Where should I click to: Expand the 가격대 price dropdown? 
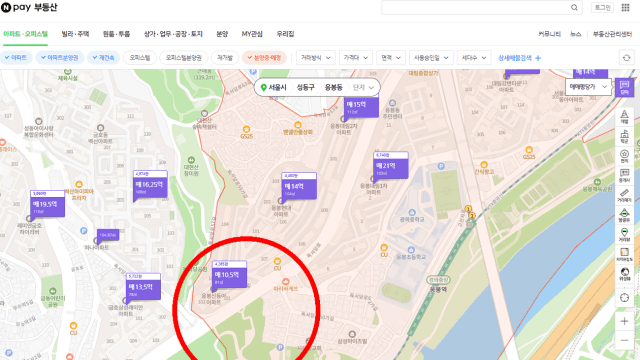pyautogui.click(x=356, y=58)
